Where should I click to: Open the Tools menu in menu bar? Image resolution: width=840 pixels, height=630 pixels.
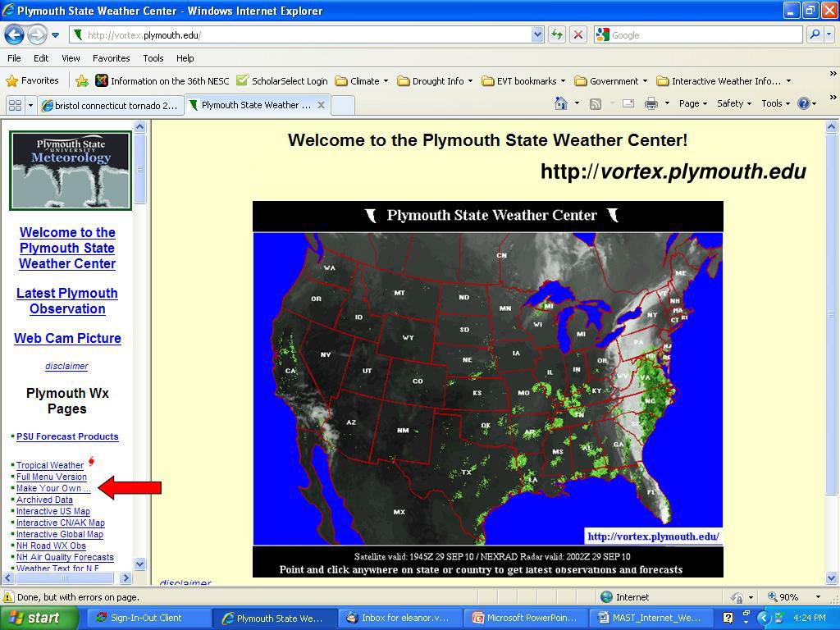click(x=153, y=58)
